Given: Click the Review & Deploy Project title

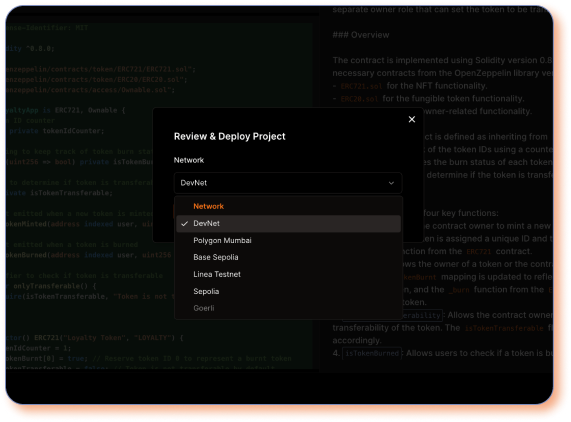Looking at the screenshot, I should [x=229, y=137].
